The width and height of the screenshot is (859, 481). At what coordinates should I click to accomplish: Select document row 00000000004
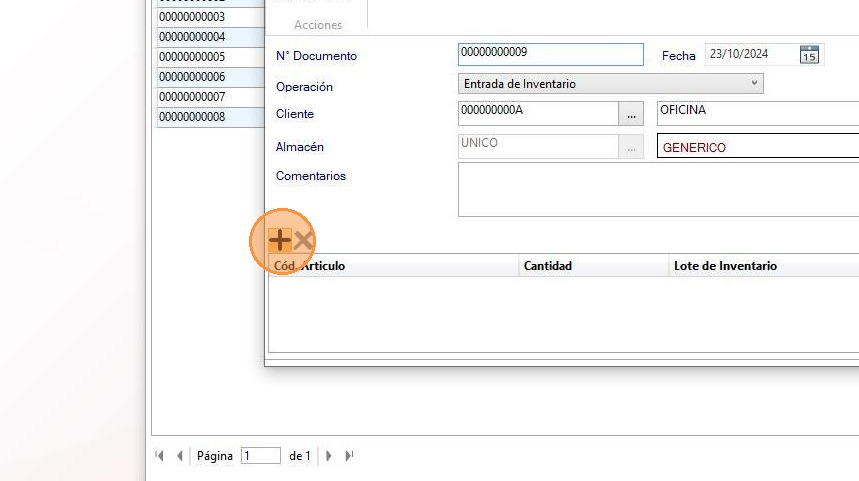(210, 37)
